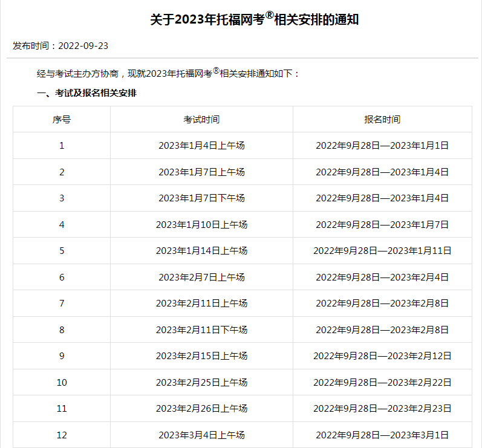Click registration period ending 2023年2月23日
482x448 pixels.
[x=382, y=409]
